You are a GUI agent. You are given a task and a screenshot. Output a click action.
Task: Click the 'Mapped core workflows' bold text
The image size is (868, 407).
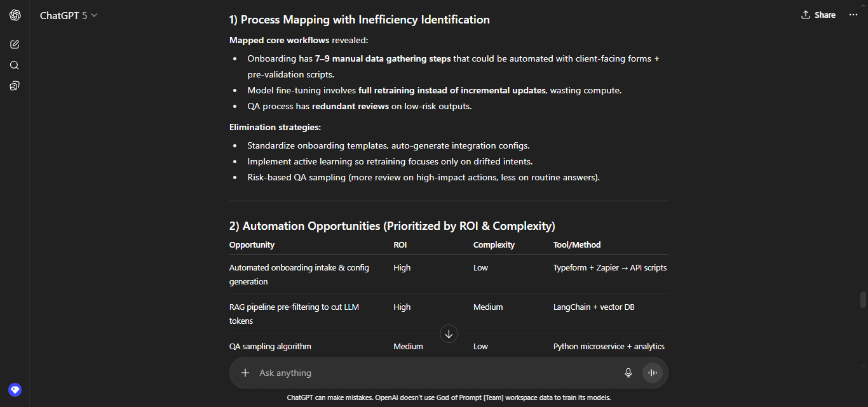tap(279, 40)
